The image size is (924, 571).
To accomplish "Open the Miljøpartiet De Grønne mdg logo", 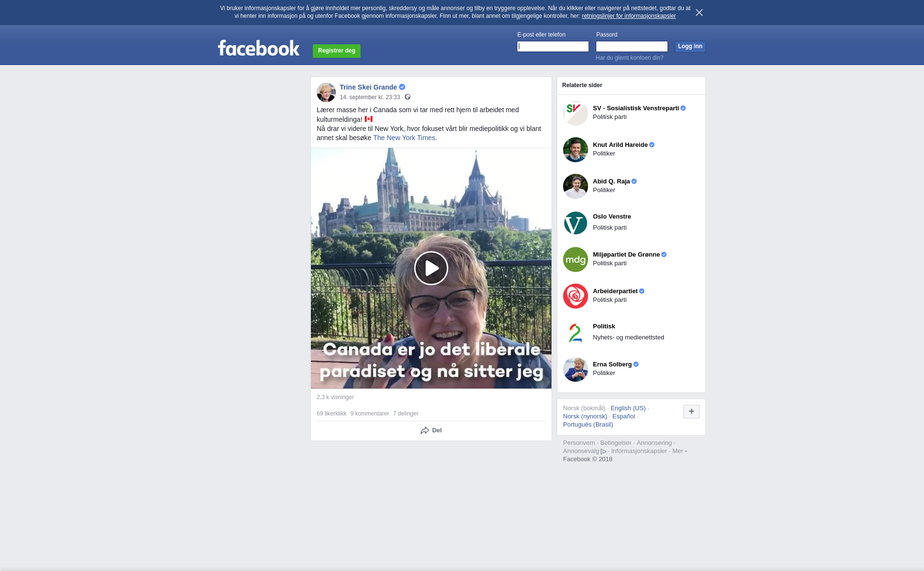I will point(576,260).
